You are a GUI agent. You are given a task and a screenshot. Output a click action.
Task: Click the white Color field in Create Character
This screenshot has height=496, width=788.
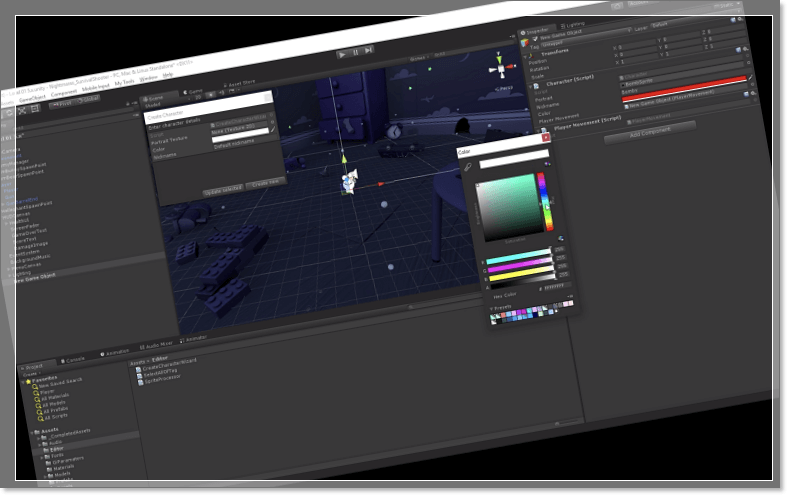click(x=240, y=134)
